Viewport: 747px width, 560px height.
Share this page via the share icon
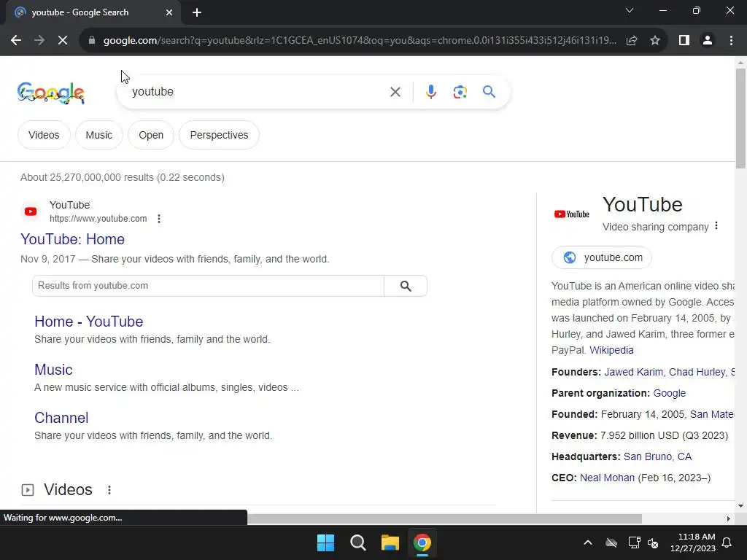[632, 41]
